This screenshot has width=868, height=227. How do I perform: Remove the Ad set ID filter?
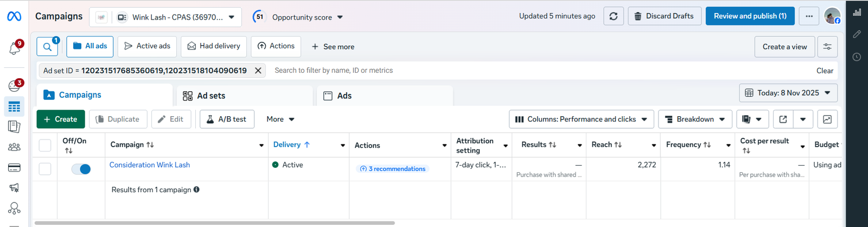point(258,71)
